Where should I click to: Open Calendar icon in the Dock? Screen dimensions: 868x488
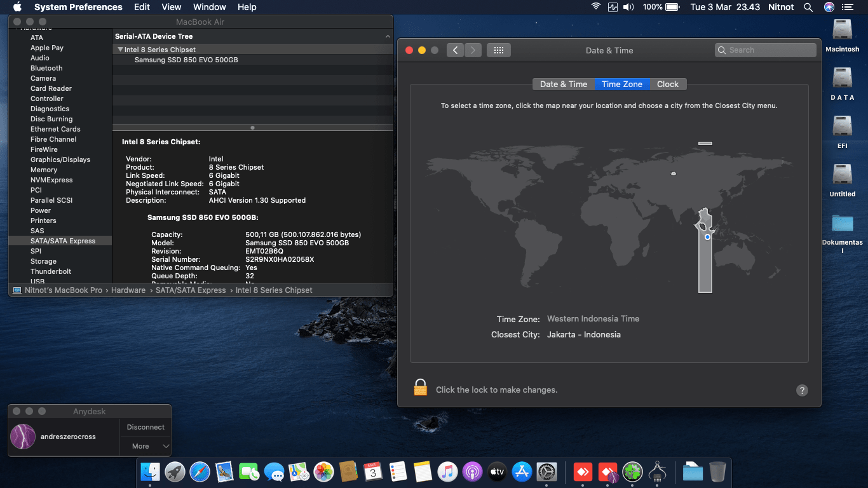373,471
